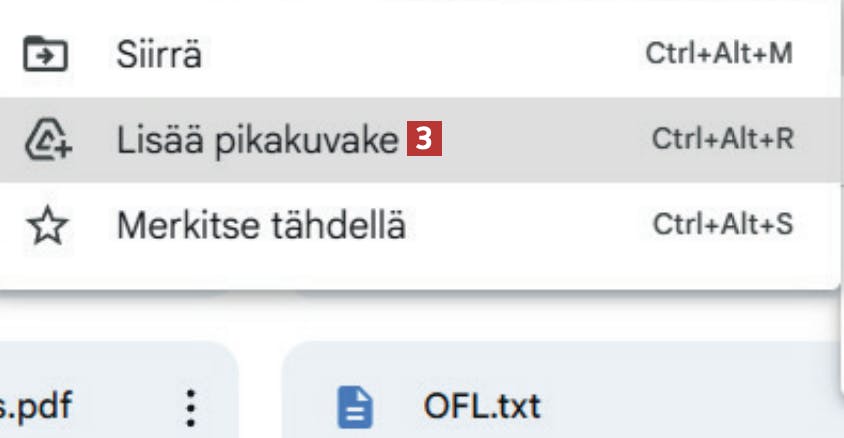Click the Drive add-shortcut icon
The width and height of the screenshot is (844, 438).
[x=45, y=139]
